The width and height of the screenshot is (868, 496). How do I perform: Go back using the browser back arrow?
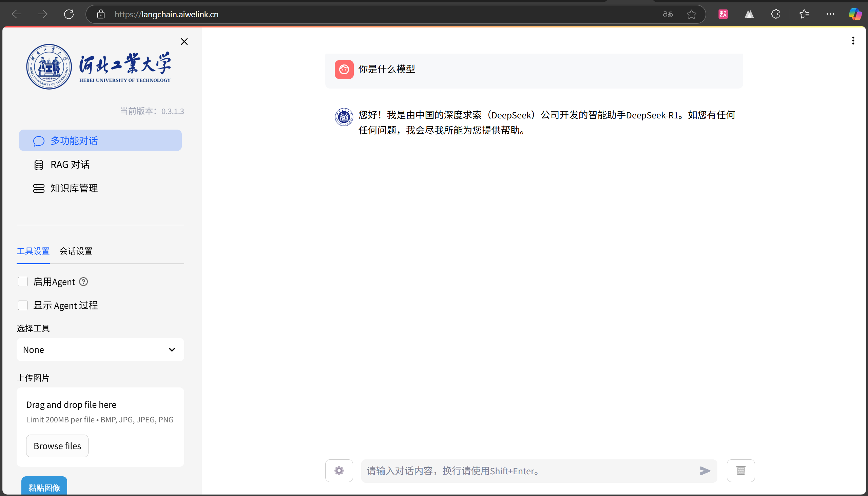(x=16, y=14)
